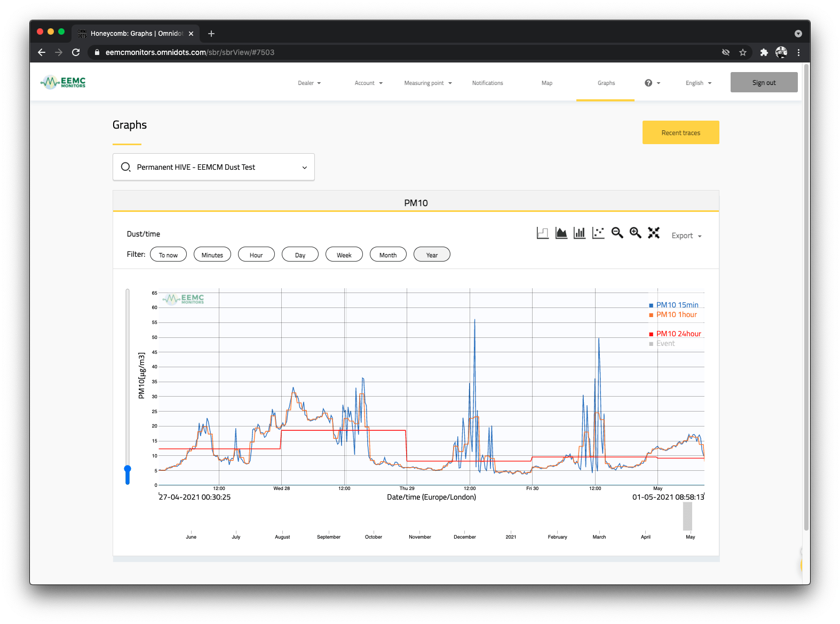Close the Honeycomb browser tab
The height and width of the screenshot is (624, 840).
click(191, 34)
